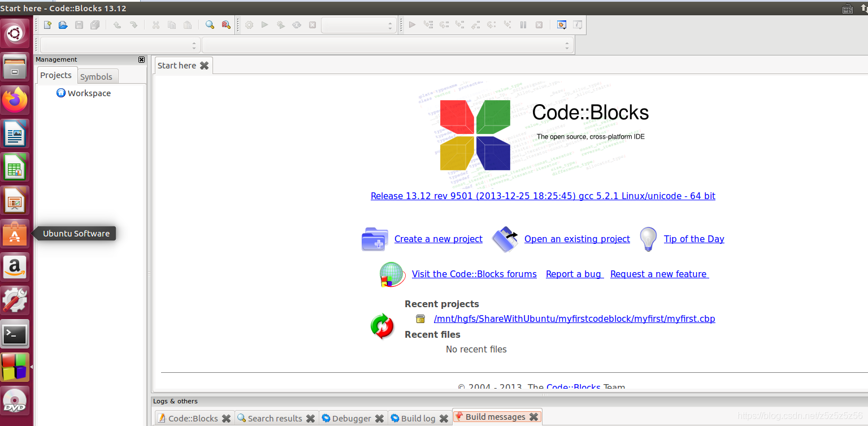Click the green-red refresh arrows icon
868x426 pixels.
point(382,326)
